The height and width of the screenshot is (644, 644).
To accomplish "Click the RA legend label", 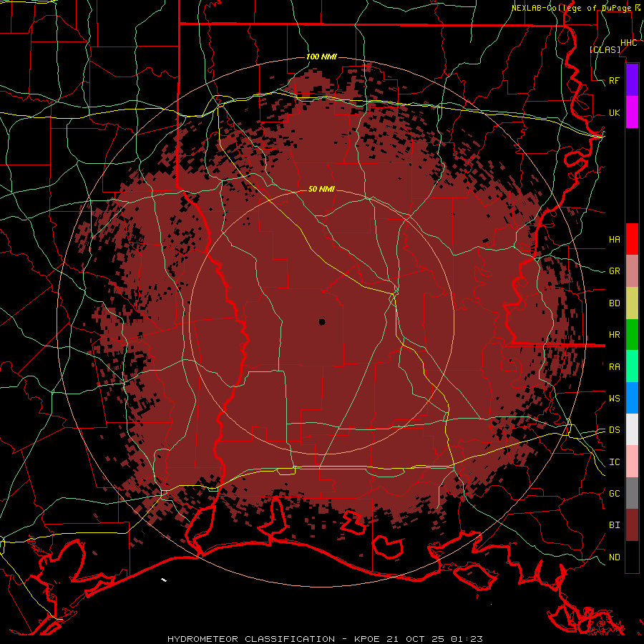I will pyautogui.click(x=615, y=367).
